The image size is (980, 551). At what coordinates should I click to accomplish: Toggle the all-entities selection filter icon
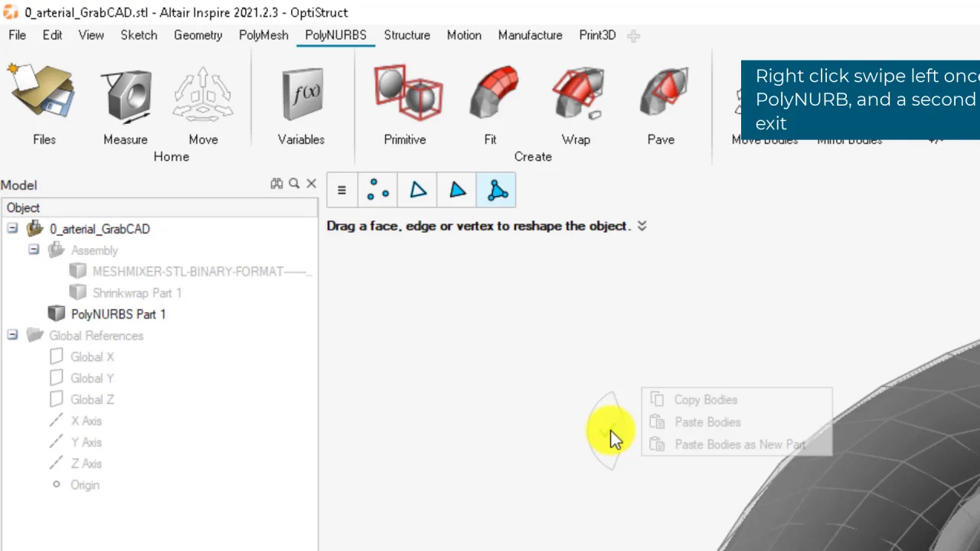click(497, 191)
